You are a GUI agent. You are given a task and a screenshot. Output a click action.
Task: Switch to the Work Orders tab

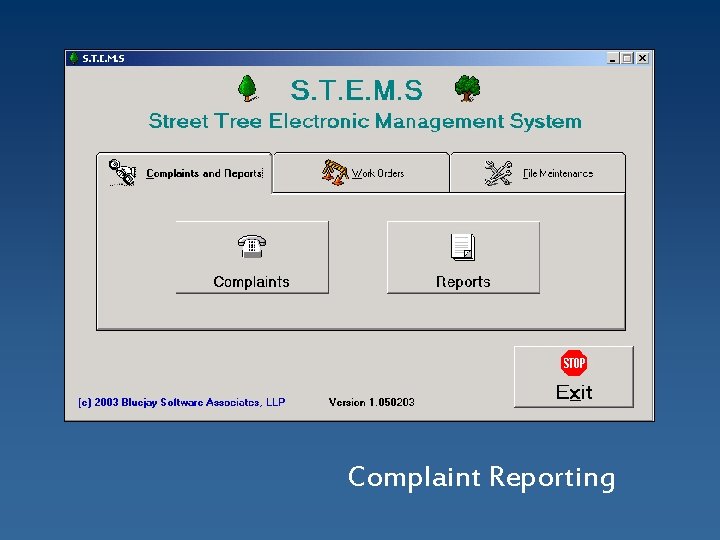click(x=361, y=173)
